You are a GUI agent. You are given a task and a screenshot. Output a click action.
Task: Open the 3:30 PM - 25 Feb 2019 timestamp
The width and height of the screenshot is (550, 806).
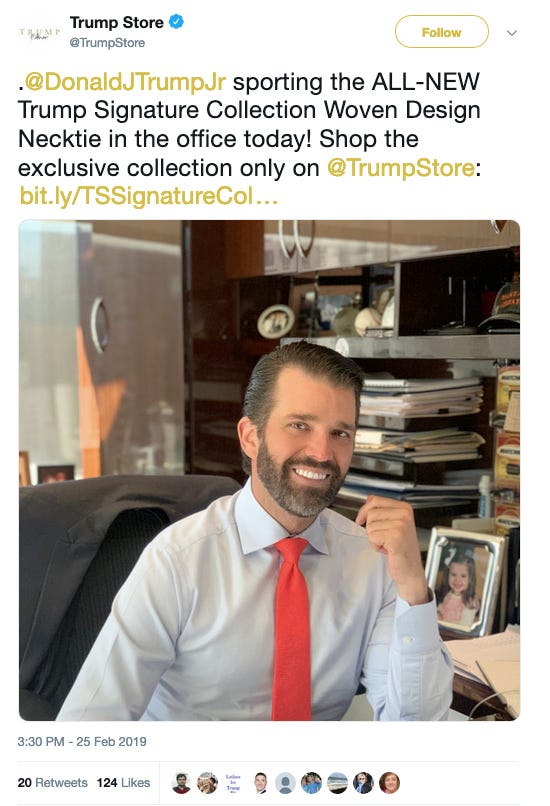[82, 742]
